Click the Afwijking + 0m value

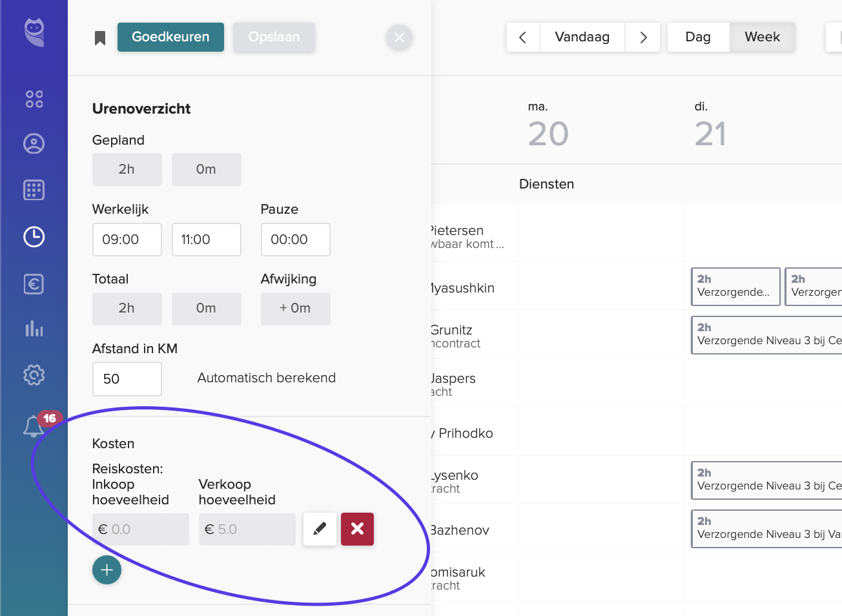296,309
